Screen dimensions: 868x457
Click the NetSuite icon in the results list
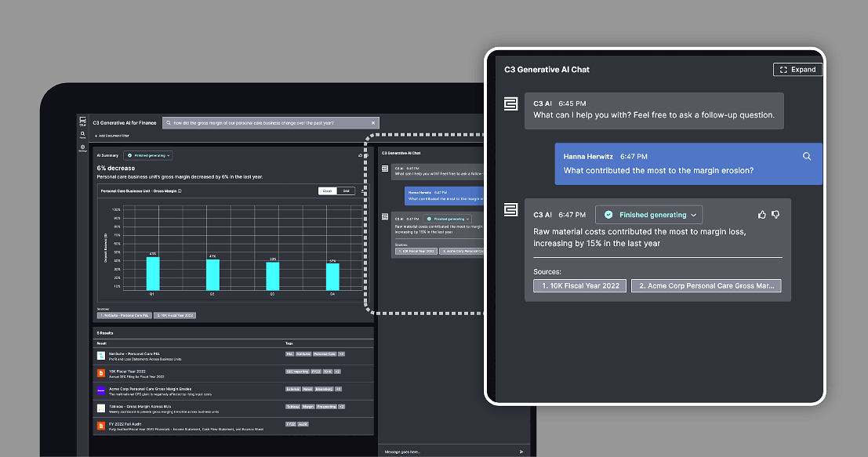(100, 356)
